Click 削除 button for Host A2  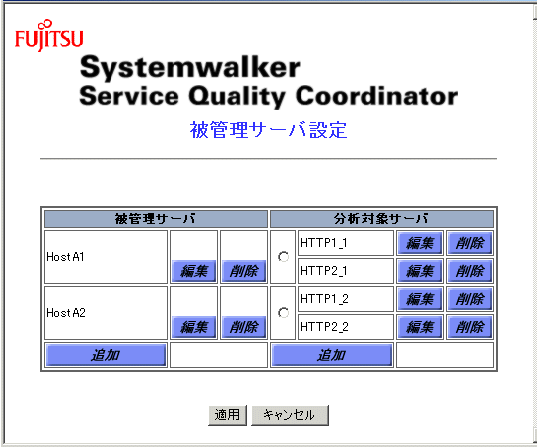[x=244, y=327]
